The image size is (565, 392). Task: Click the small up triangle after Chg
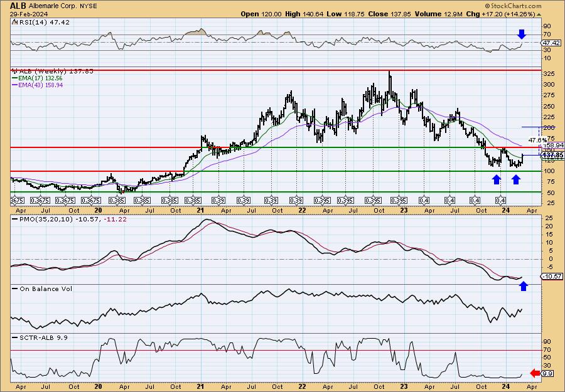point(539,14)
